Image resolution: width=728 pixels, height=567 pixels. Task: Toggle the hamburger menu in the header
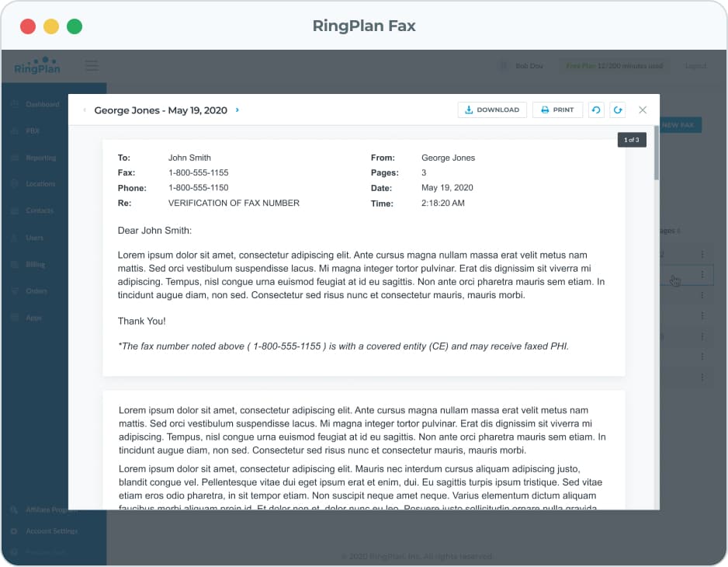(92, 66)
